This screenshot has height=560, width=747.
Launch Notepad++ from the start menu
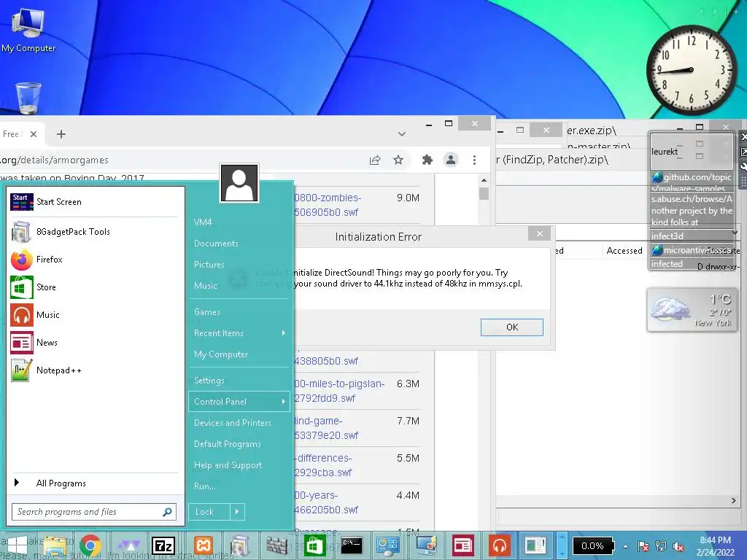[x=94, y=370]
